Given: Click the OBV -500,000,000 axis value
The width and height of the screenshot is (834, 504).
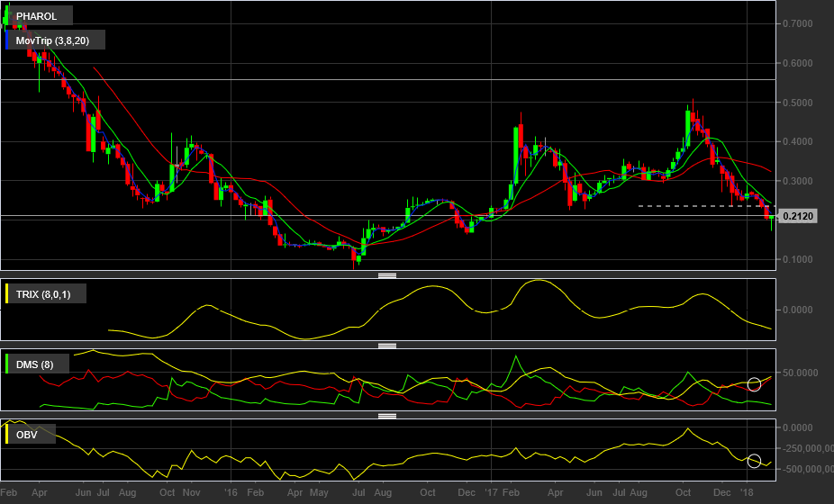Looking at the screenshot, I should [806, 469].
